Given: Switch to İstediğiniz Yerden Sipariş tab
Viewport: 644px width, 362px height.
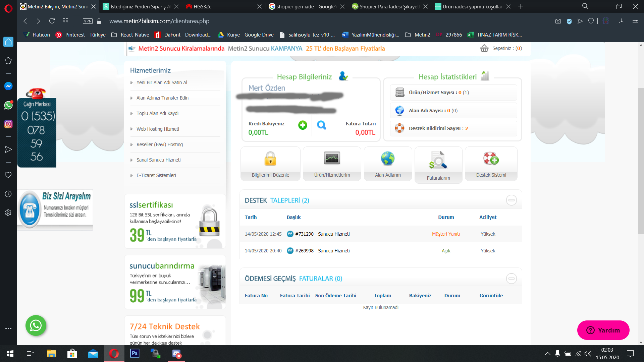Looking at the screenshot, I should click(141, 6).
